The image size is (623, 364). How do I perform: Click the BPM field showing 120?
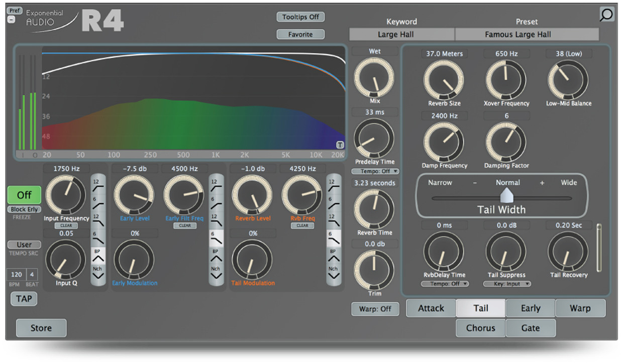(17, 275)
